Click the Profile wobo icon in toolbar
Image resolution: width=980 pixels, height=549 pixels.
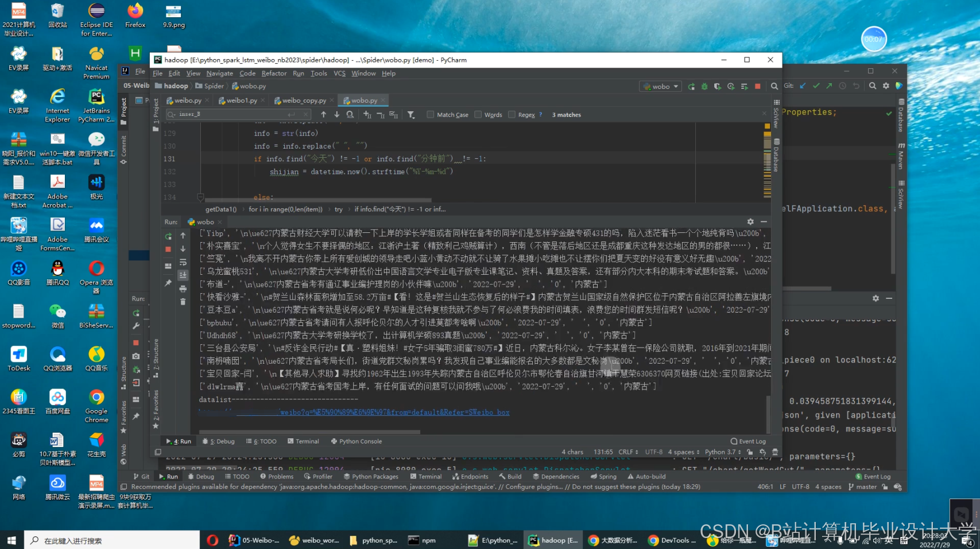[x=731, y=87]
